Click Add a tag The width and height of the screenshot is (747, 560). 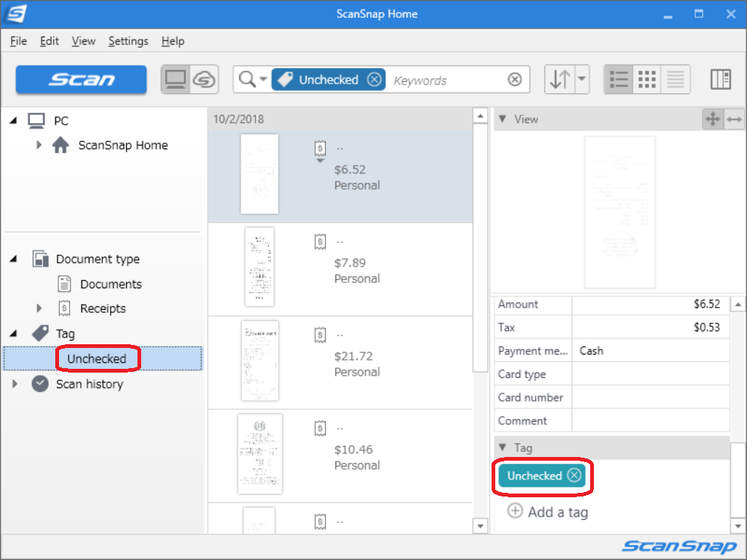click(548, 512)
